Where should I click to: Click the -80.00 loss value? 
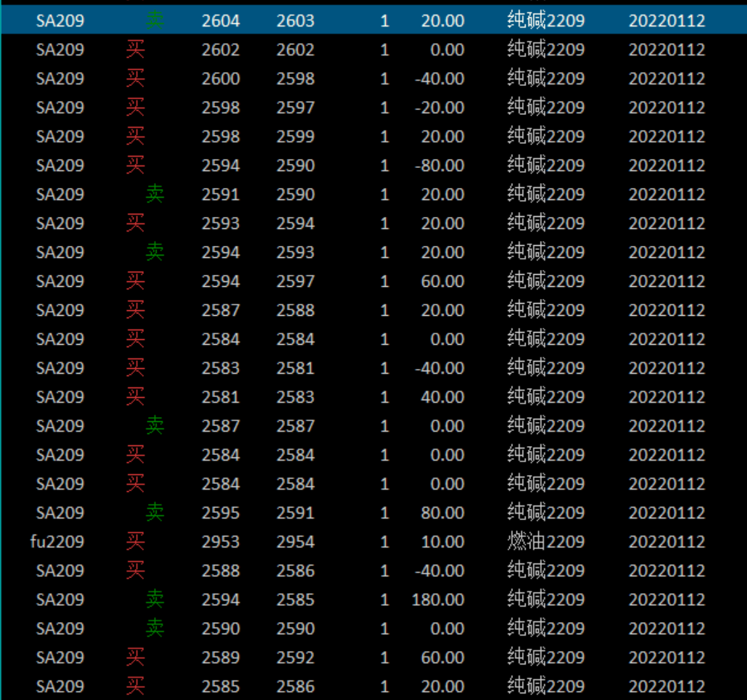pos(440,166)
